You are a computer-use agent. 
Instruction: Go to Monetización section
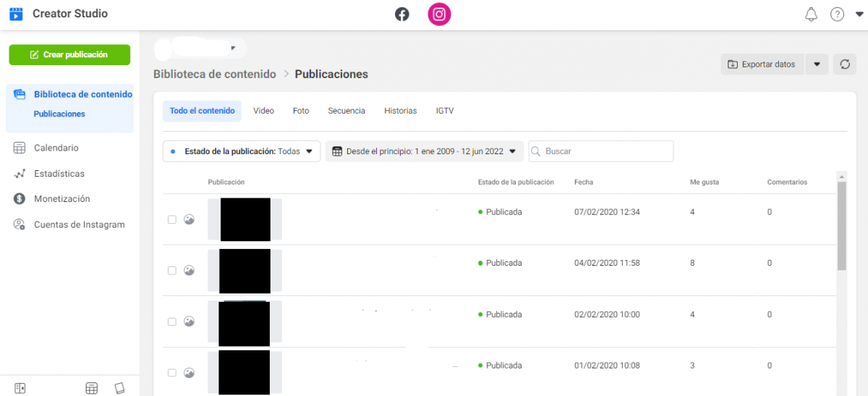61,199
